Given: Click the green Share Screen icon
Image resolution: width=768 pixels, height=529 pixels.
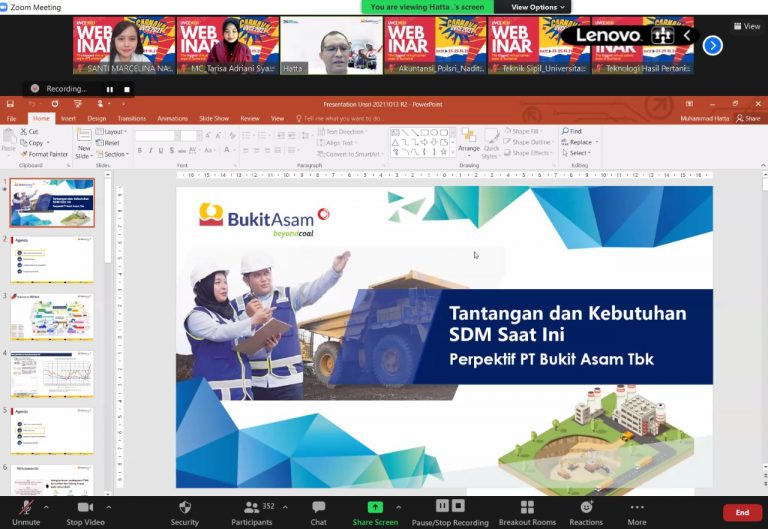Looking at the screenshot, I should 375,507.
